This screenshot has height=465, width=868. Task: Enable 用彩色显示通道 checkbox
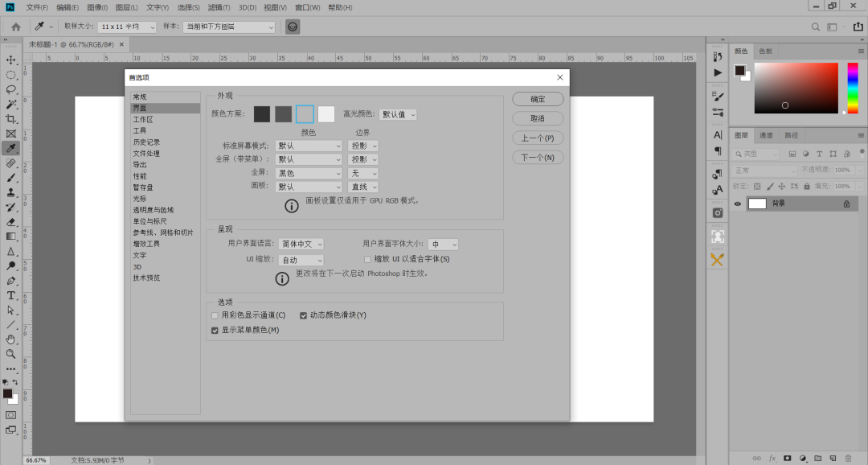coord(214,315)
